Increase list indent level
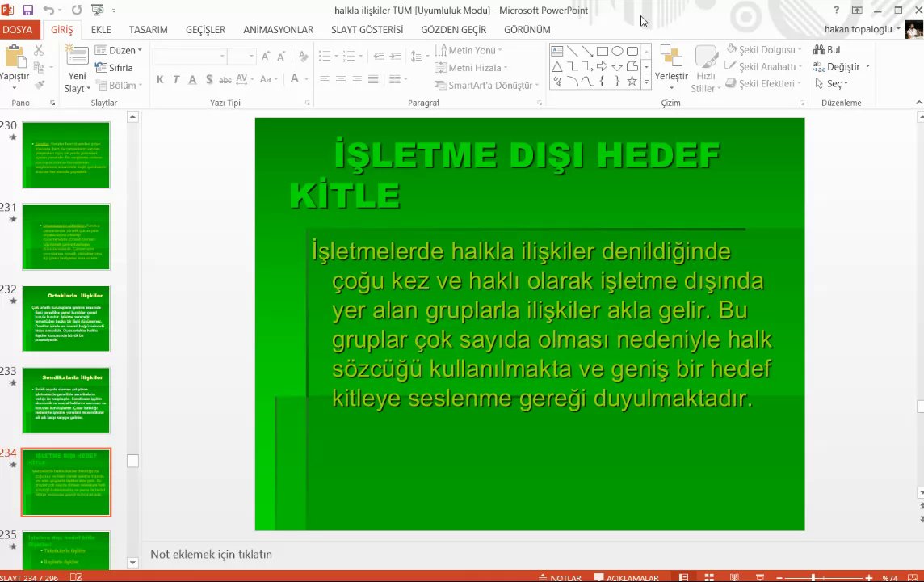Viewport: 924px width, 582px height. click(395, 56)
